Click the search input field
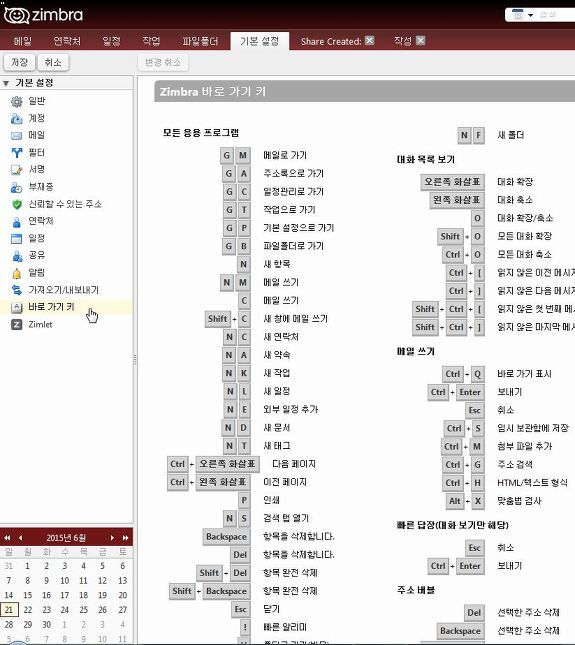The height and width of the screenshot is (645, 575). point(556,15)
